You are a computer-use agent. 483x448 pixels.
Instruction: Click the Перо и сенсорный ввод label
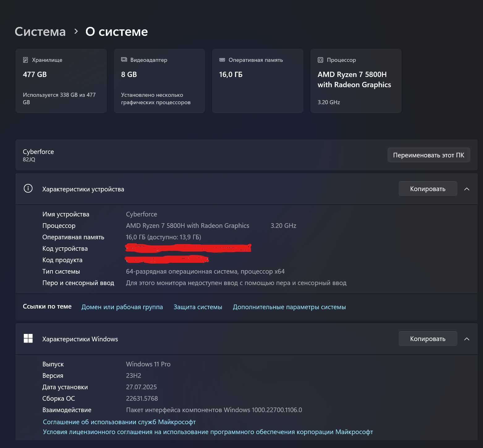[78, 283]
